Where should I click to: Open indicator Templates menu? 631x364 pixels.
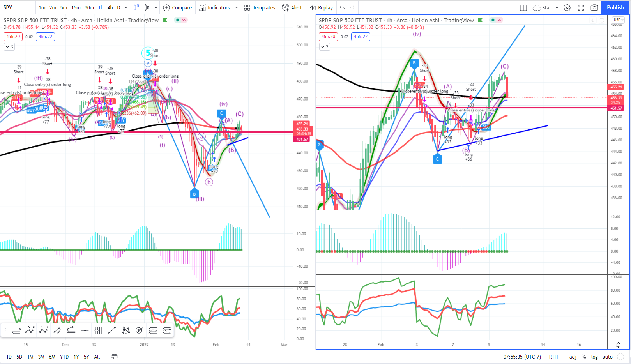260,7
